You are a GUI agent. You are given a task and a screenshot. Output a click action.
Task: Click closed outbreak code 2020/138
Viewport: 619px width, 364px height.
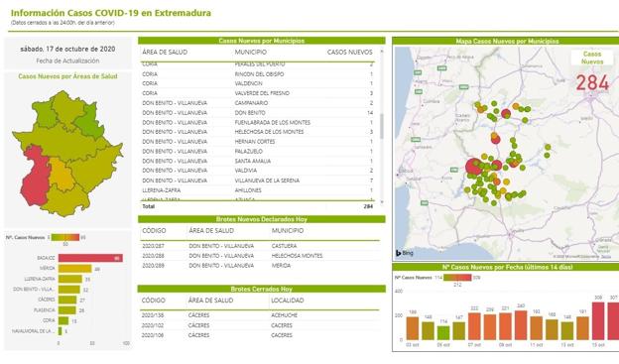pos(153,315)
